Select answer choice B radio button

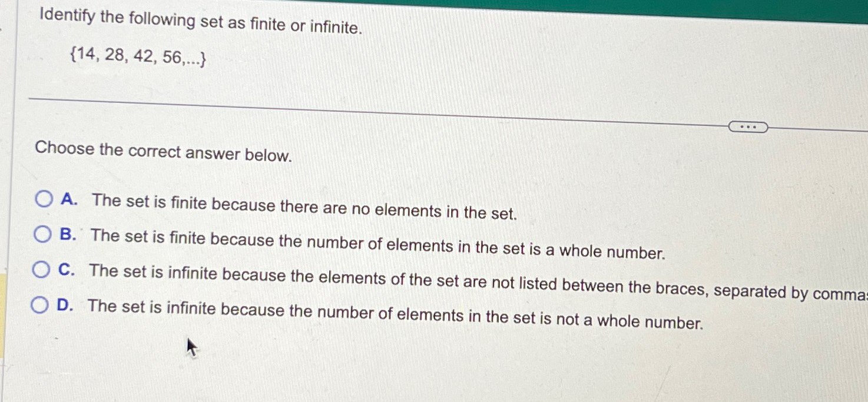tap(42, 234)
